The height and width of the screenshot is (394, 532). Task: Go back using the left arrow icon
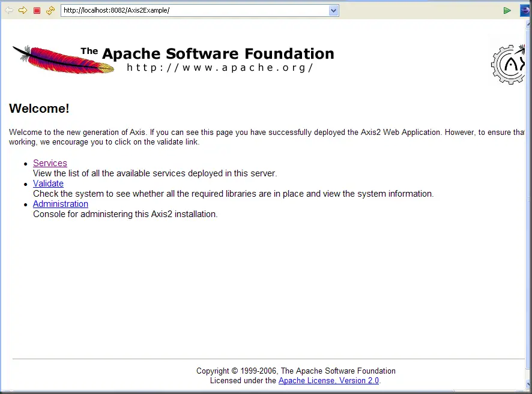tap(9, 10)
